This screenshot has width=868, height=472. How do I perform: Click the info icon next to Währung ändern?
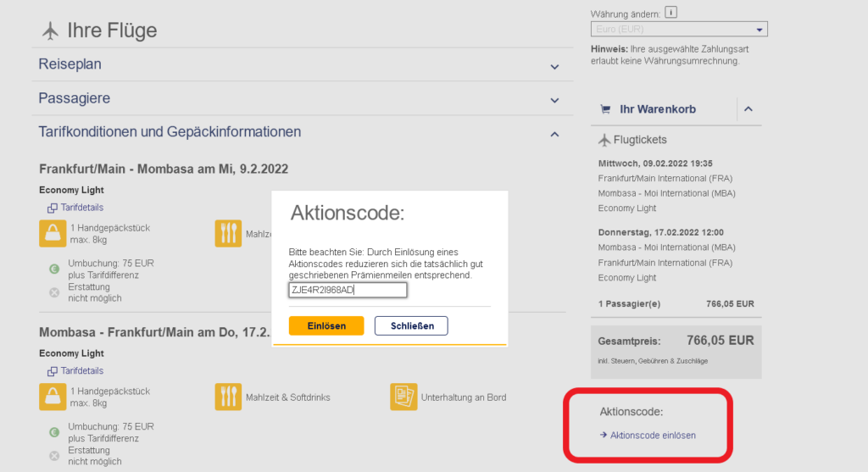click(x=670, y=13)
